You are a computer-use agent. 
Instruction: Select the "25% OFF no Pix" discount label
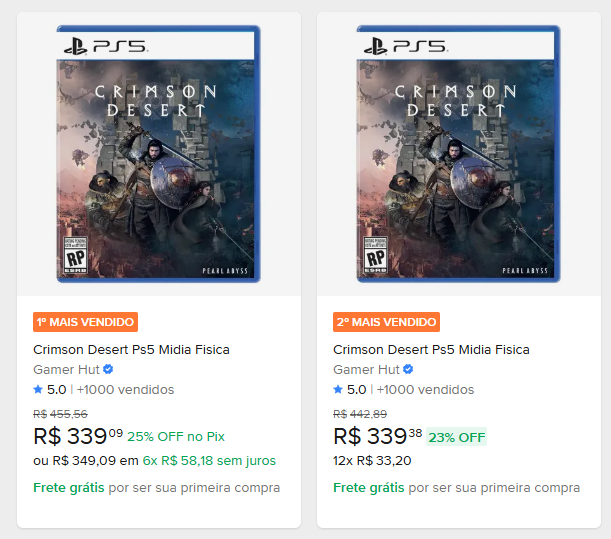[175, 437]
